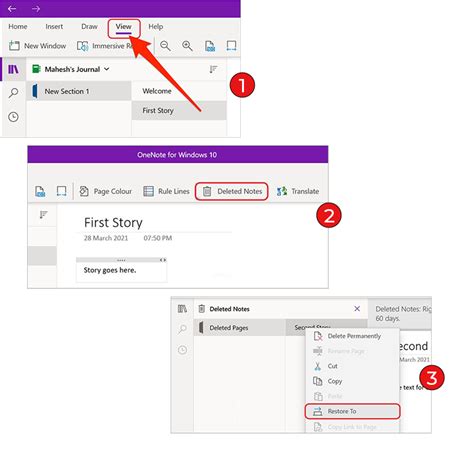This screenshot has width=474, height=455.
Task: Open a New Window from View ribbon
Action: tap(37, 46)
